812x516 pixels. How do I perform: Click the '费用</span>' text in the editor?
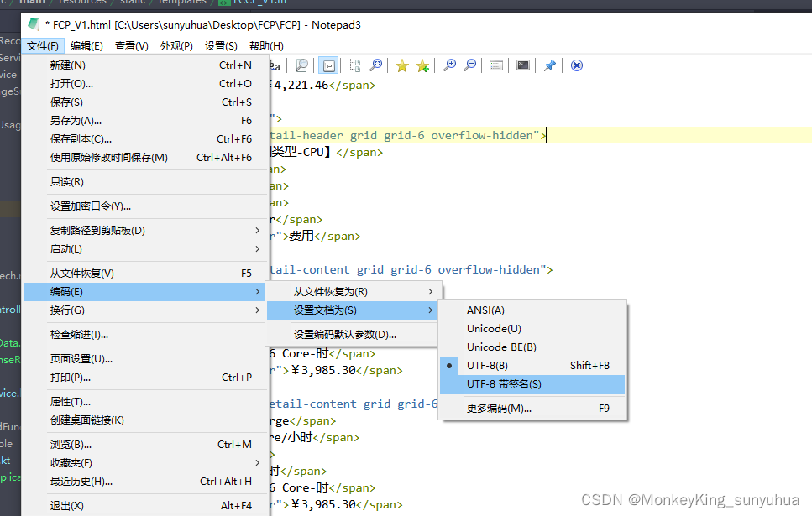(x=324, y=237)
